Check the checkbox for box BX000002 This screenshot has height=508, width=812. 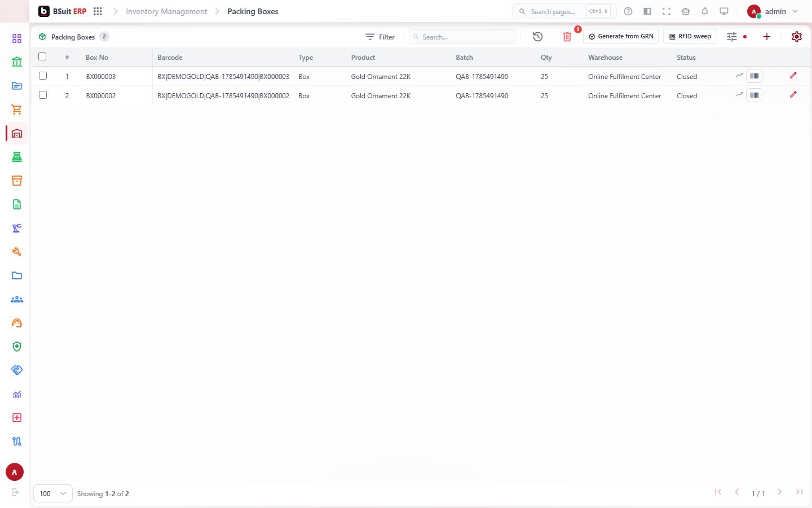43,95
